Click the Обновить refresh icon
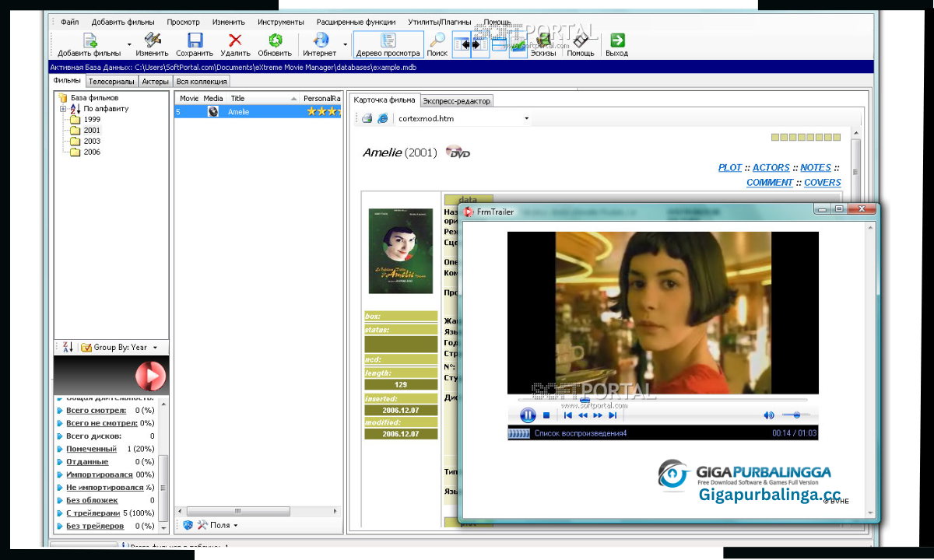Image resolution: width=934 pixels, height=560 pixels. (x=275, y=40)
